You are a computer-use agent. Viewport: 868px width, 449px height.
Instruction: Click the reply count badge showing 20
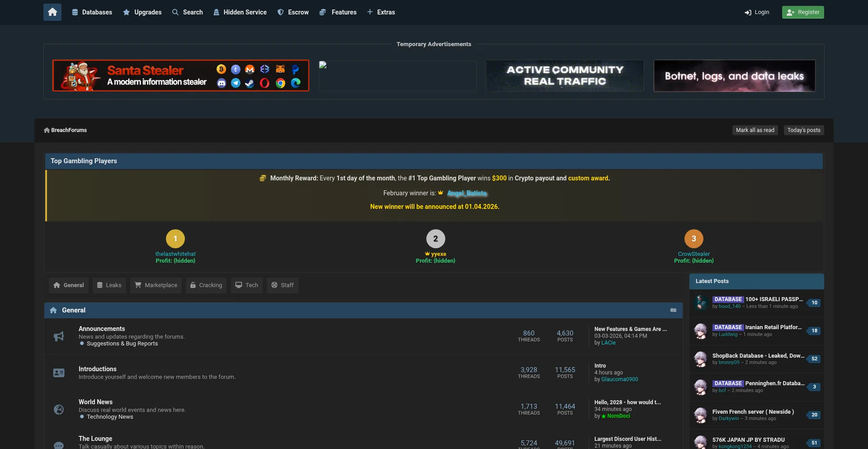click(x=814, y=415)
